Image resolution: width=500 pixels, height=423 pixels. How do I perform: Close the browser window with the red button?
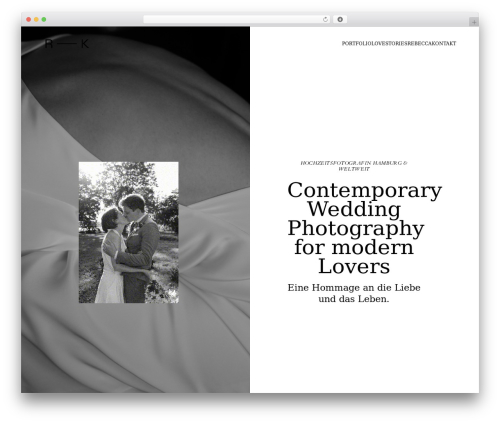tap(29, 20)
